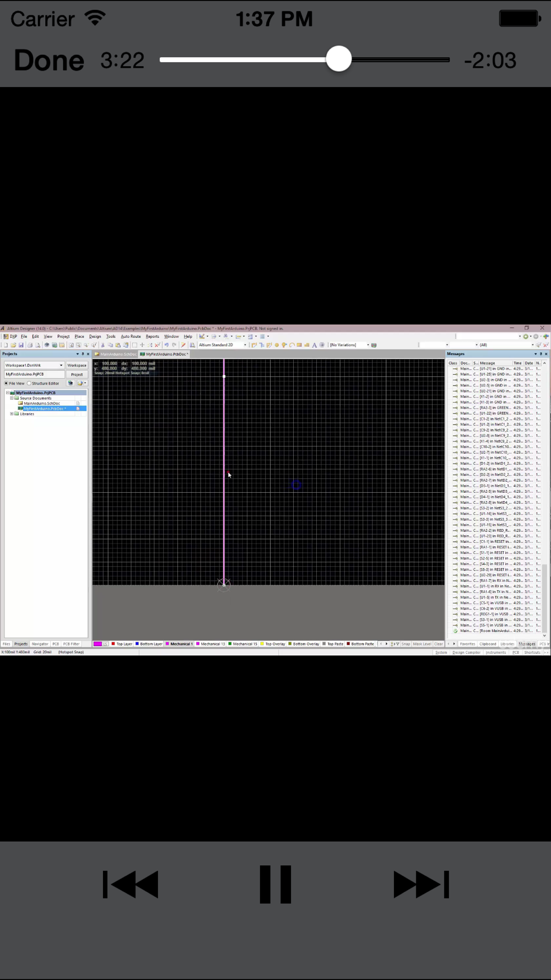
Task: Switch to the MainArduino.SchDoc document tab
Action: click(116, 354)
